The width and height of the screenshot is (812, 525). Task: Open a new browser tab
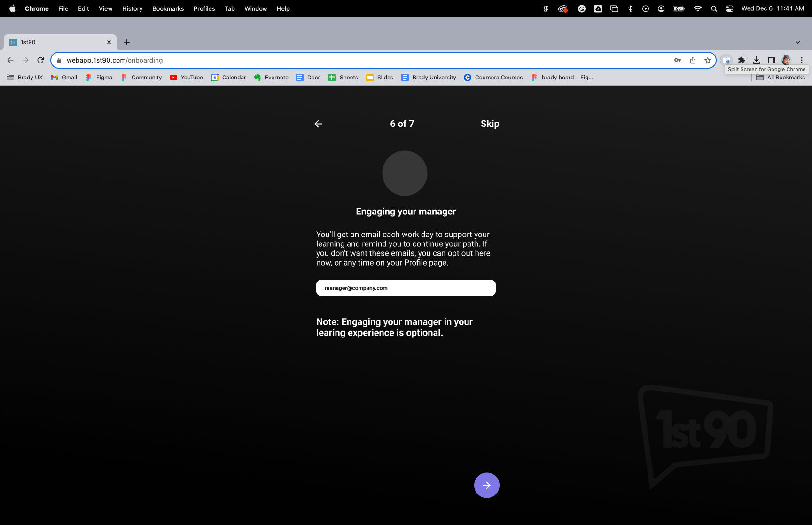click(127, 42)
